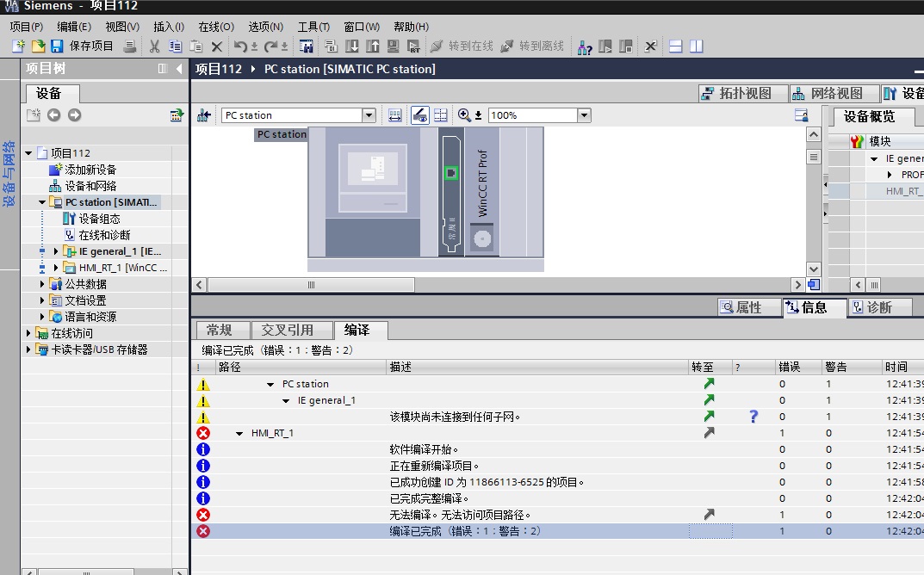Image resolution: width=924 pixels, height=575 pixels.
Task: Open the 项目(P) menu
Action: click(27, 27)
